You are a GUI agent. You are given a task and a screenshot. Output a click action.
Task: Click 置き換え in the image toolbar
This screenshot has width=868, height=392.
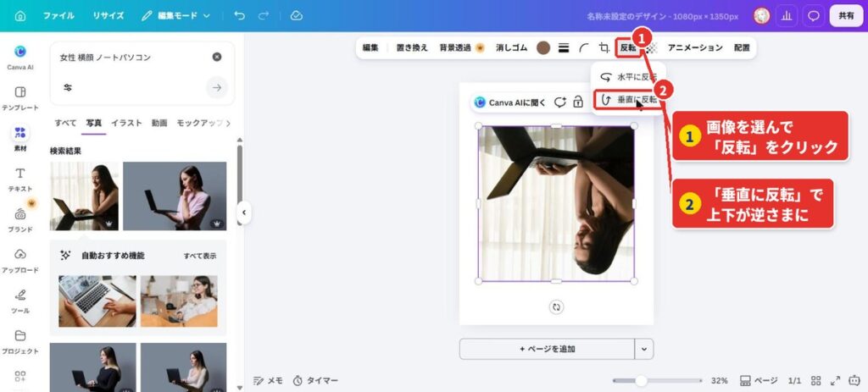(x=412, y=48)
